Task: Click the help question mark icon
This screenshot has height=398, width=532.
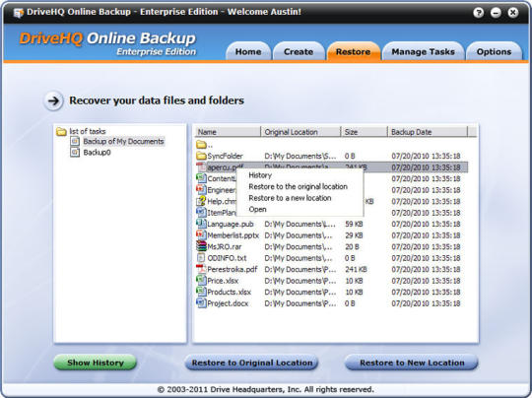Action: coord(479,13)
